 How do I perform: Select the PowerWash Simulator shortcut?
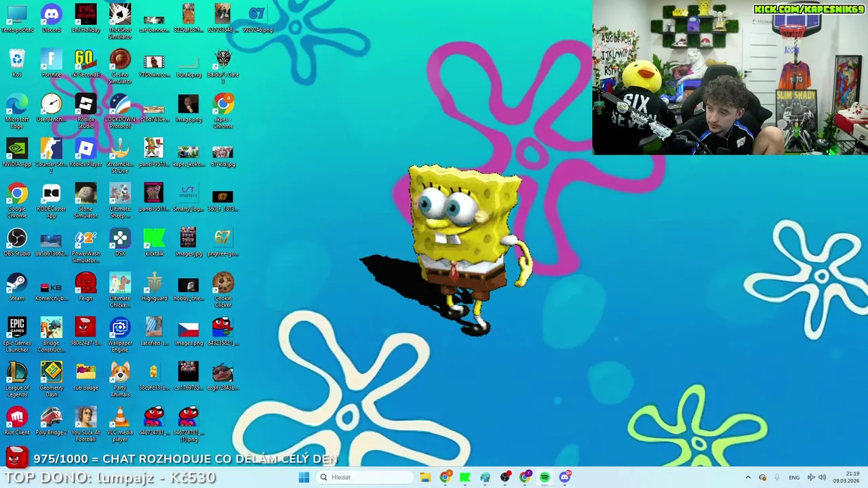point(85,245)
